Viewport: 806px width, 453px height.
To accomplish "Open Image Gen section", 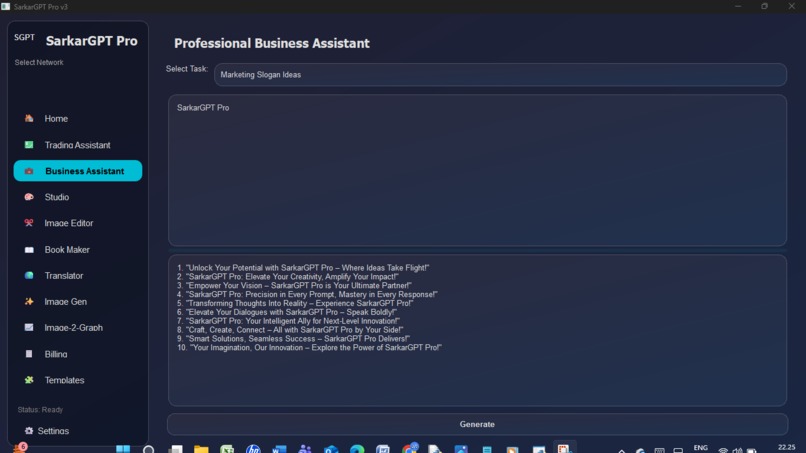I will 65,302.
